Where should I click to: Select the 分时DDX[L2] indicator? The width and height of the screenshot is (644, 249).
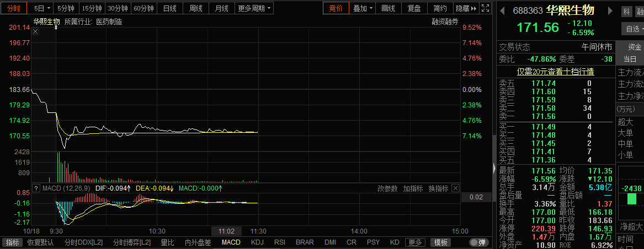[83, 242]
